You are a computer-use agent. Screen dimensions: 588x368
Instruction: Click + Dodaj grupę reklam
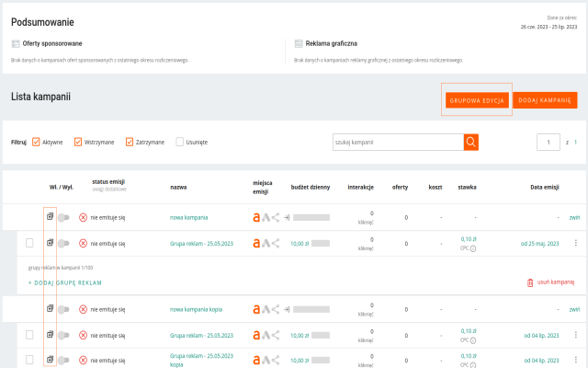(x=65, y=282)
